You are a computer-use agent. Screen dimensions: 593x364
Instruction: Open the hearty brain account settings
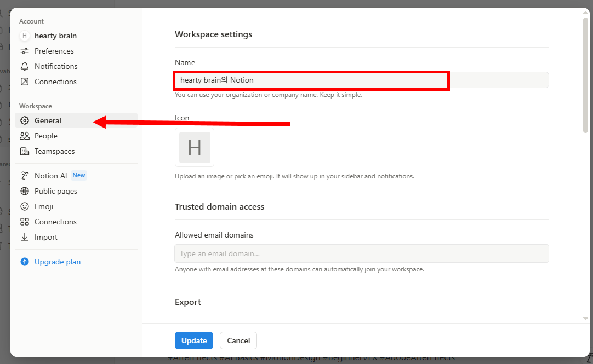(76, 36)
